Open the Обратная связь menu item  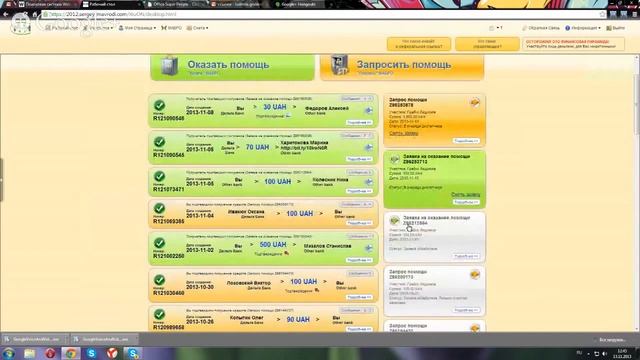pyautogui.click(x=541, y=28)
